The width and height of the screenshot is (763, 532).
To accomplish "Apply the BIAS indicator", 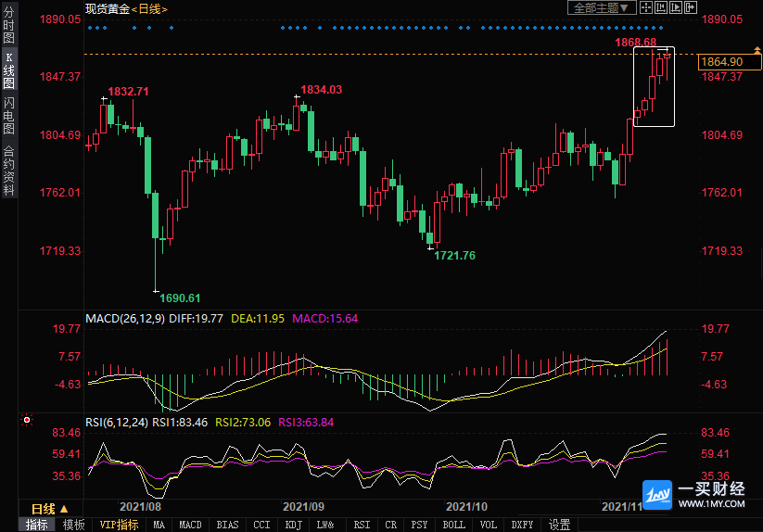I will tap(227, 525).
